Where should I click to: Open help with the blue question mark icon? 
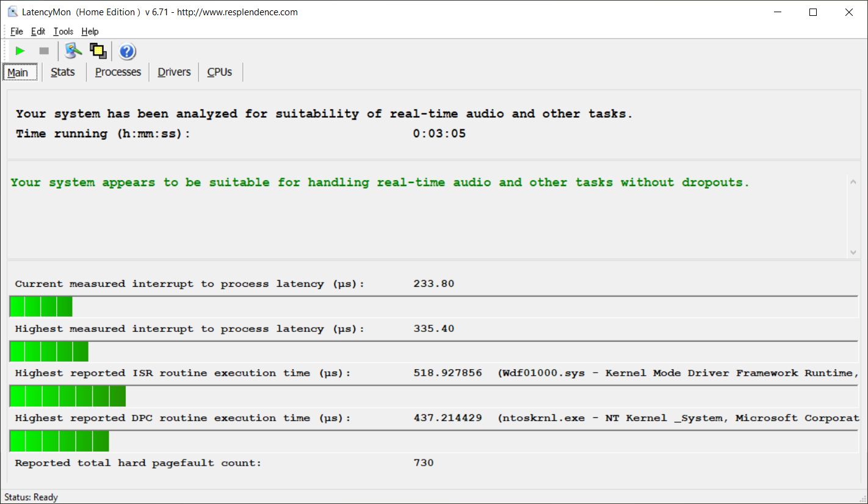(x=127, y=51)
